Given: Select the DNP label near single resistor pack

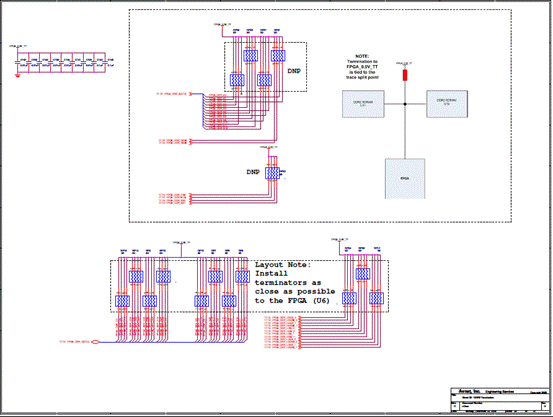Looking at the screenshot, I should pyautogui.click(x=253, y=172).
